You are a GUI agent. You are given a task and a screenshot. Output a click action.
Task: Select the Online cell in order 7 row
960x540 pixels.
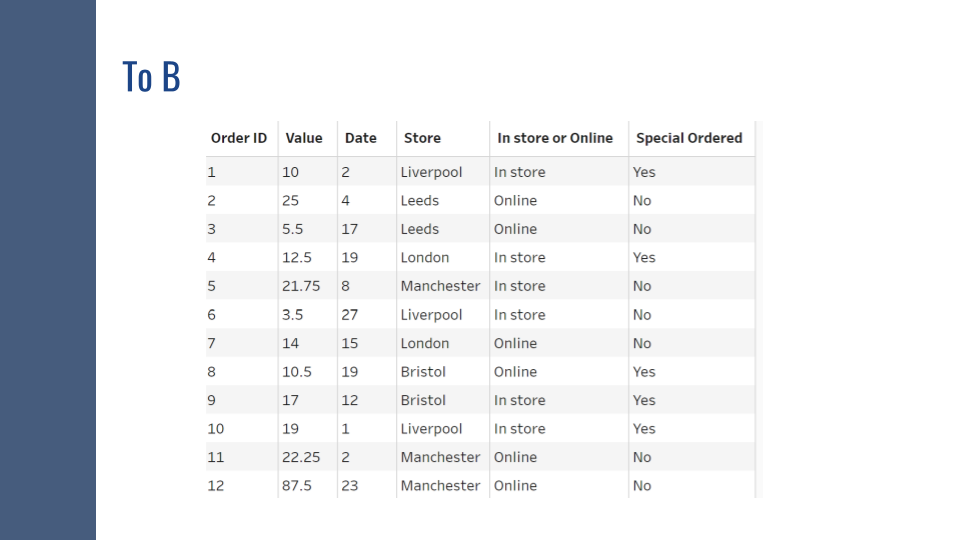click(x=515, y=343)
